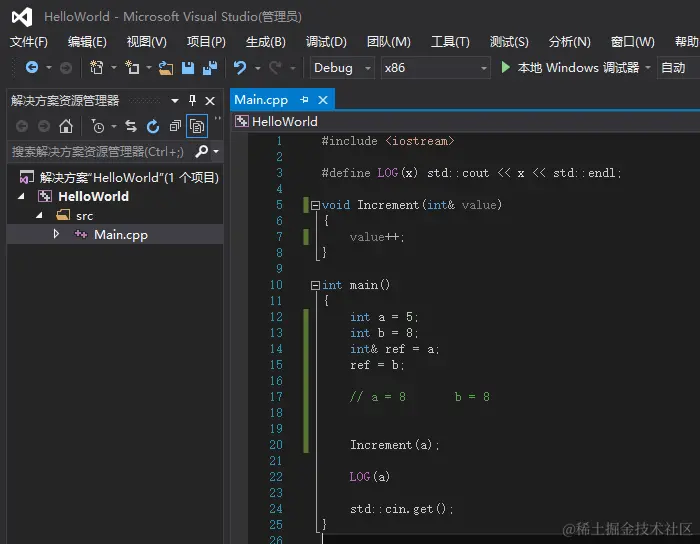Collapse the src folder node

[x=39, y=215]
